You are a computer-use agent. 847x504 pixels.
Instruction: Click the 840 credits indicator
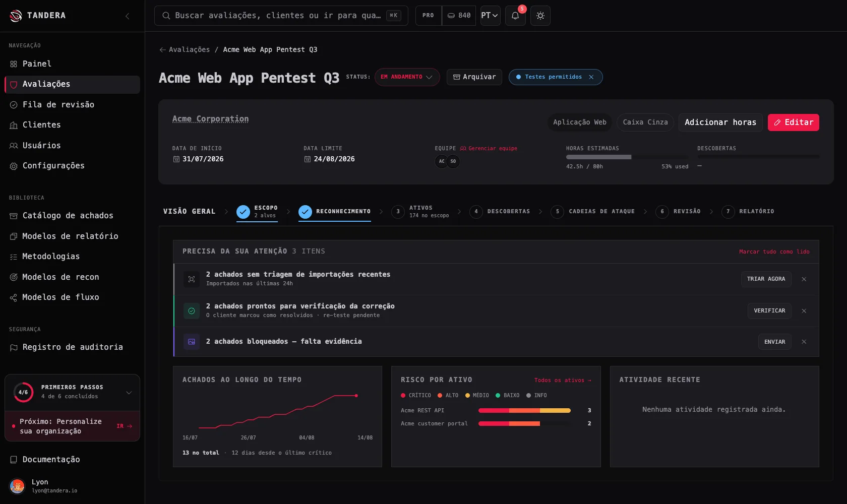(x=459, y=16)
